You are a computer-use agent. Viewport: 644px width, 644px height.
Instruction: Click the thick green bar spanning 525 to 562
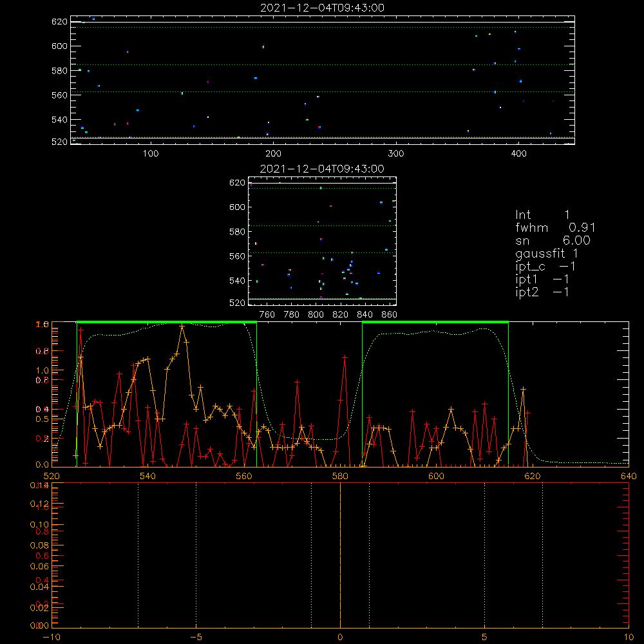click(x=167, y=323)
